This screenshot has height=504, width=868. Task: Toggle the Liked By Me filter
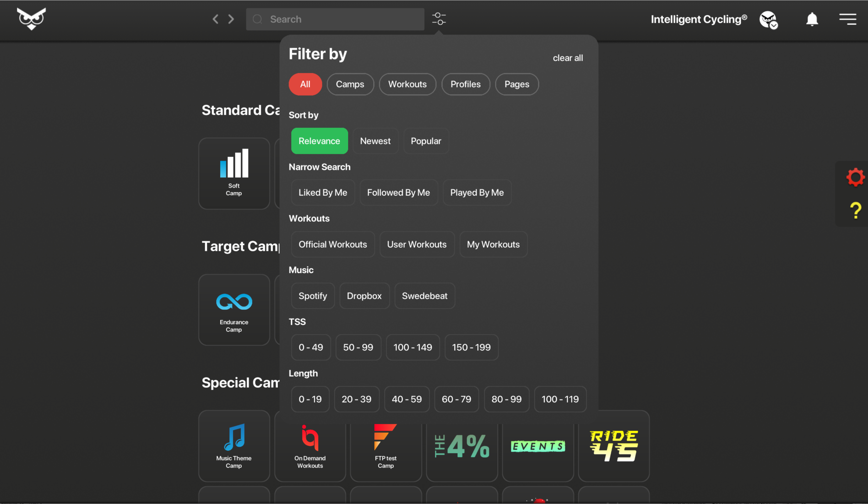tap(323, 193)
